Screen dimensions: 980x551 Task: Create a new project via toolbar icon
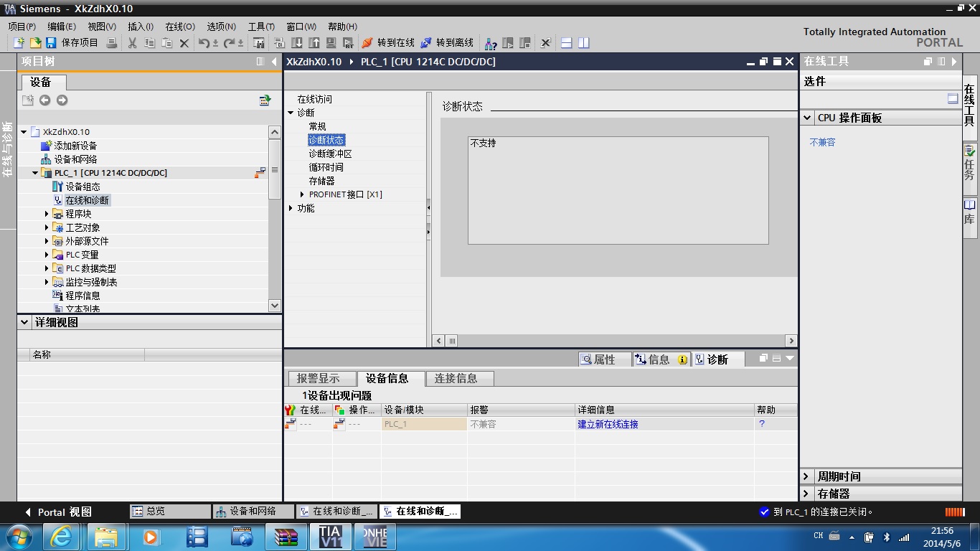(x=19, y=43)
